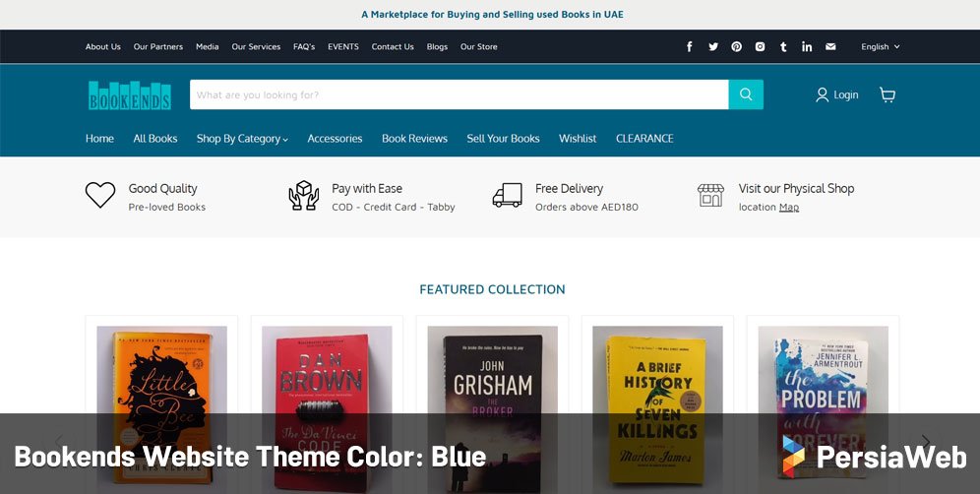The width and height of the screenshot is (980, 494).
Task: Click the FEATURED COLLECTION heading
Action: pos(493,289)
